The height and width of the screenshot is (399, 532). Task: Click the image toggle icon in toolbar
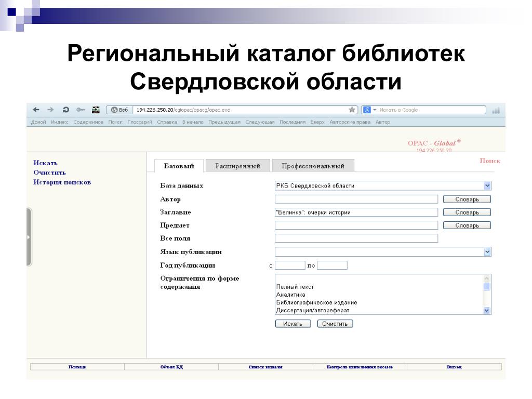click(96, 110)
